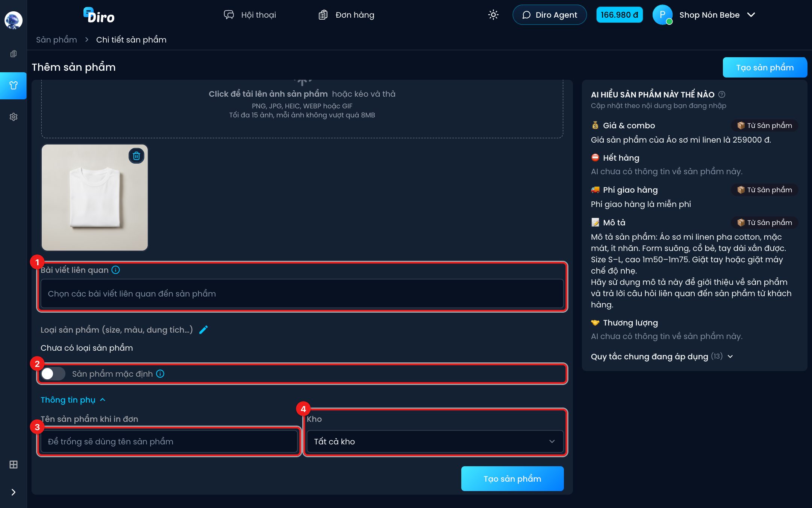Go to Hội thoại tab

coord(250,15)
